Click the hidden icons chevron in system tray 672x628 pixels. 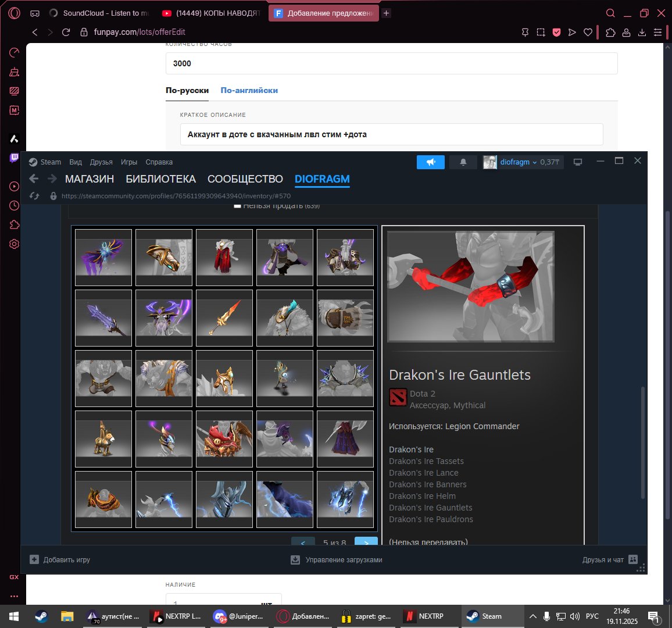pyautogui.click(x=532, y=616)
